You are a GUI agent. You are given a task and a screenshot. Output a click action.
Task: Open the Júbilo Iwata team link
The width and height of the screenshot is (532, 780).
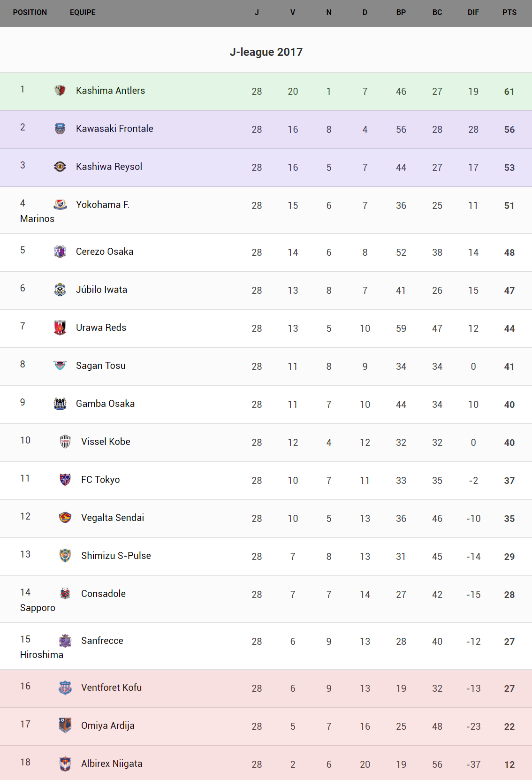(x=101, y=290)
